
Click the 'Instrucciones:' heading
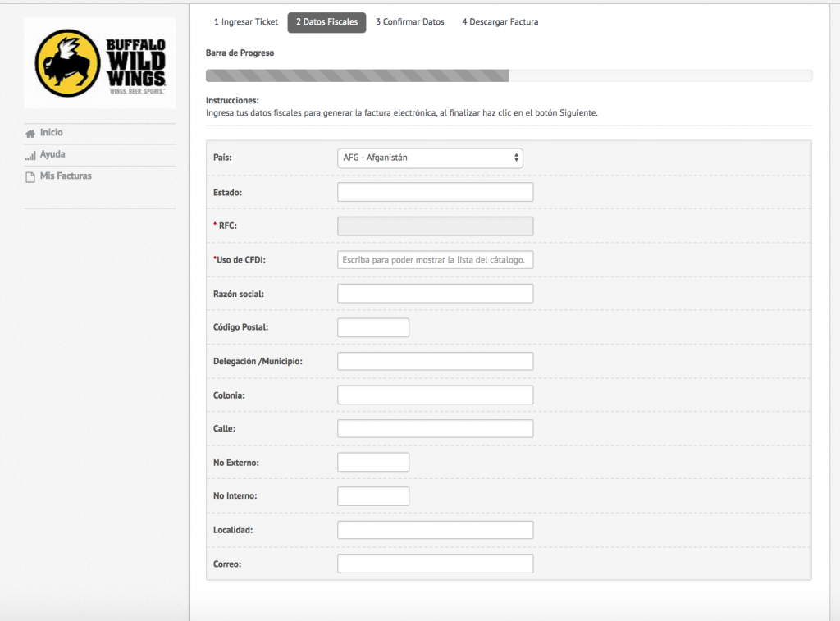[232, 100]
